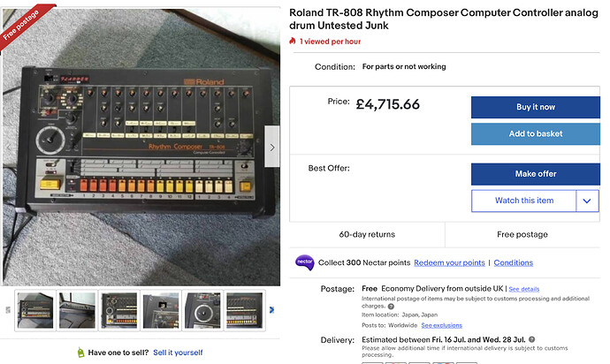Select the first thumbnail image
610x364 pixels.
pyautogui.click(x=34, y=310)
